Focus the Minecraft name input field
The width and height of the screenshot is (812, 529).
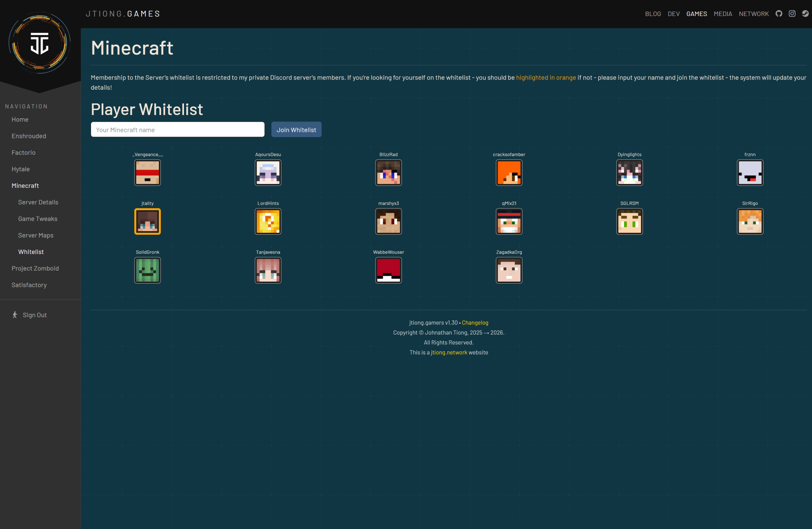tap(177, 130)
